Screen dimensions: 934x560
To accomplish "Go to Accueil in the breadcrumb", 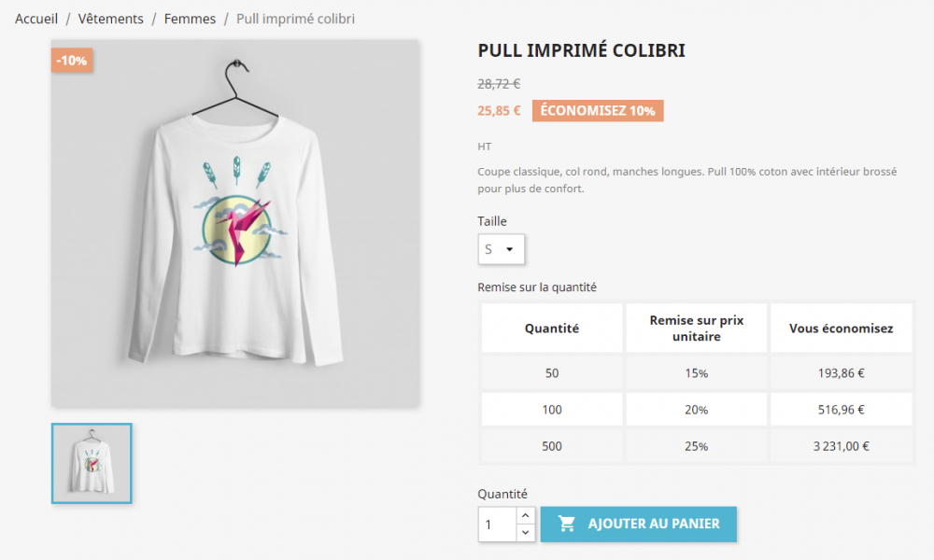I will (36, 19).
